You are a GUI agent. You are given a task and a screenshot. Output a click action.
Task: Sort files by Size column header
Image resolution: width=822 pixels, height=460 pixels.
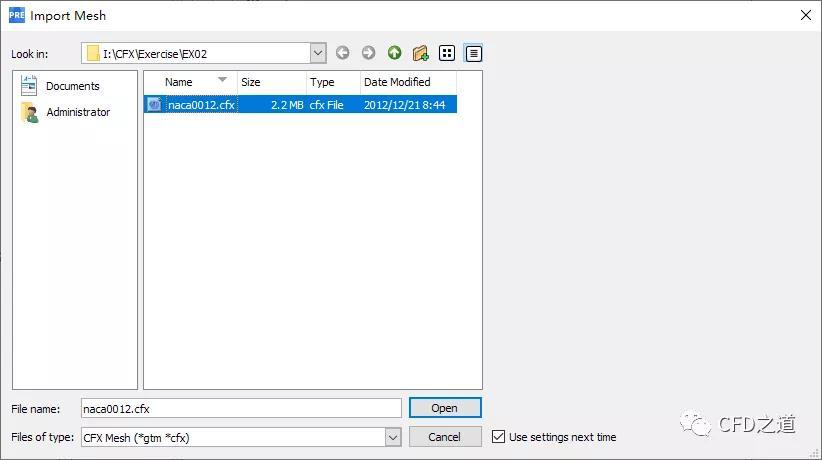pos(272,82)
